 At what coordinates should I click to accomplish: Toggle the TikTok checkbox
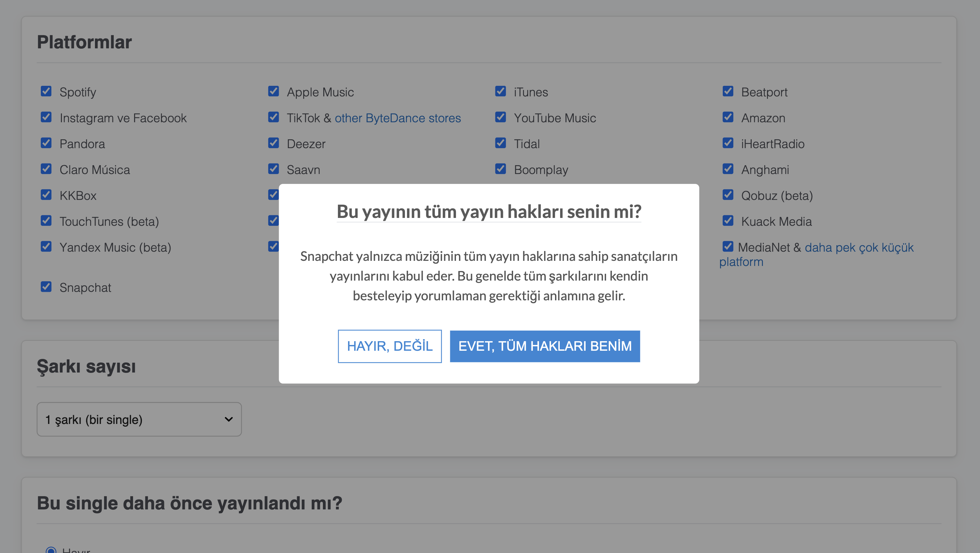click(274, 117)
